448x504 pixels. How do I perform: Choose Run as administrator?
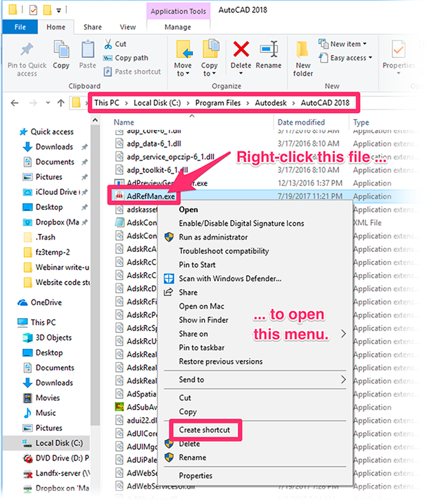coord(214,238)
